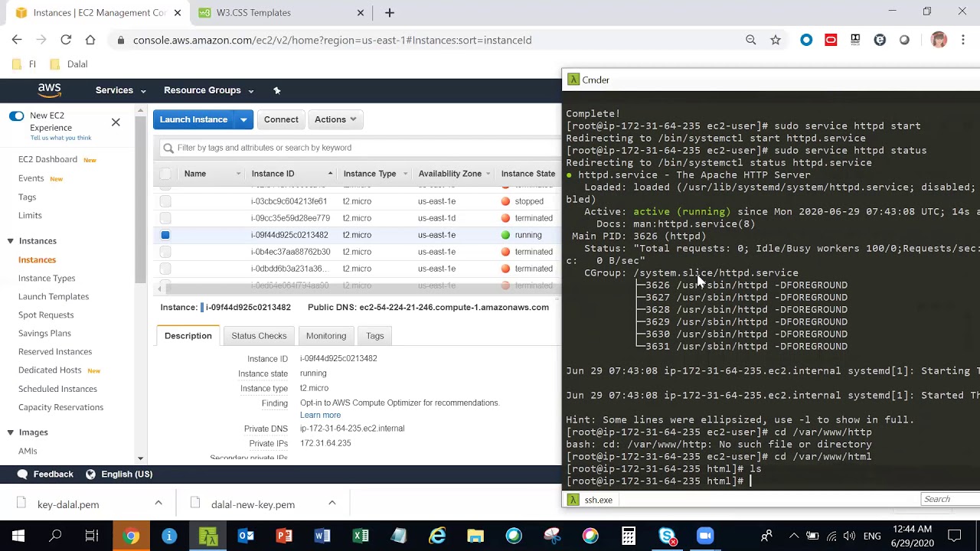Open Launch Templates in sidebar

pyautogui.click(x=54, y=296)
